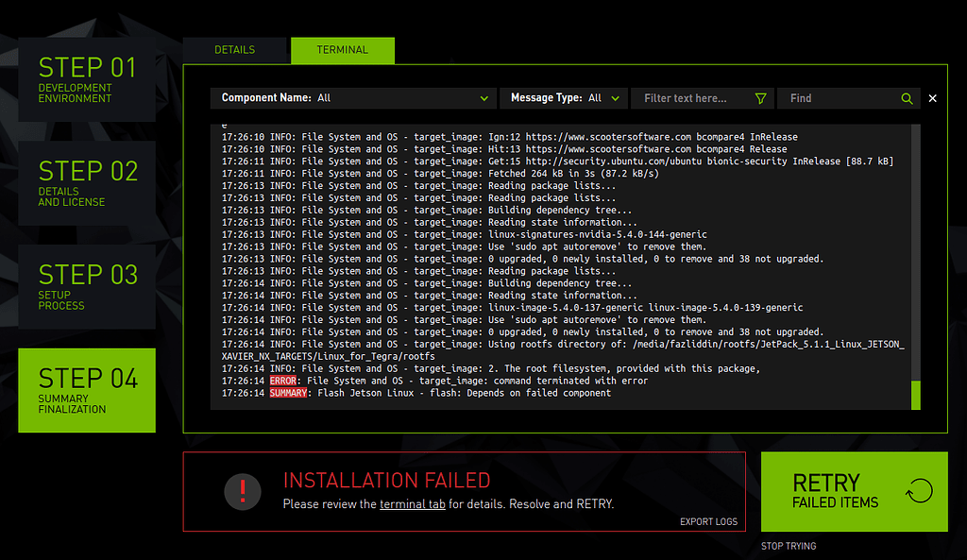Open Step 03 Setup Process
The width and height of the screenshot is (967, 560).
coord(86,287)
